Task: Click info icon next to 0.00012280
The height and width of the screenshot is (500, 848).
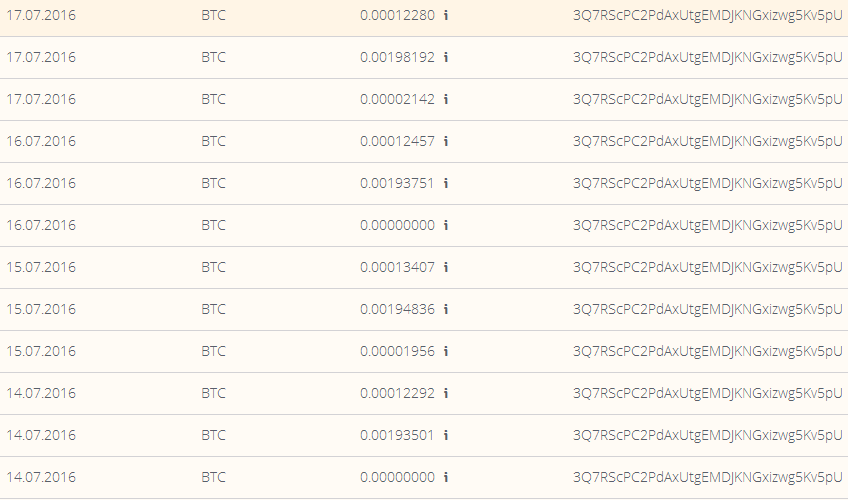Action: 446,15
